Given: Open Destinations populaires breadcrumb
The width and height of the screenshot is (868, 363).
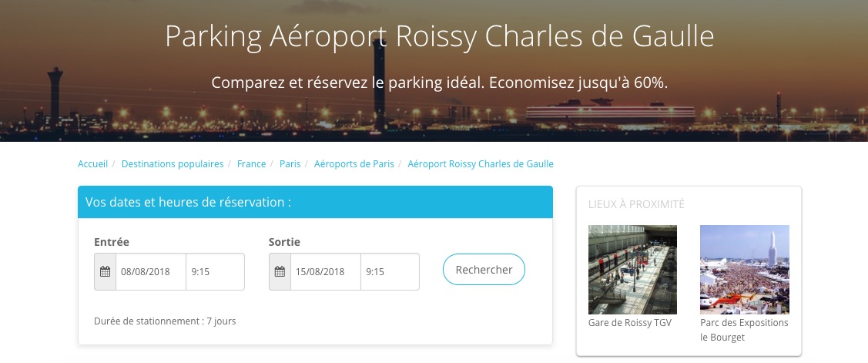Looking at the screenshot, I should click(x=173, y=164).
